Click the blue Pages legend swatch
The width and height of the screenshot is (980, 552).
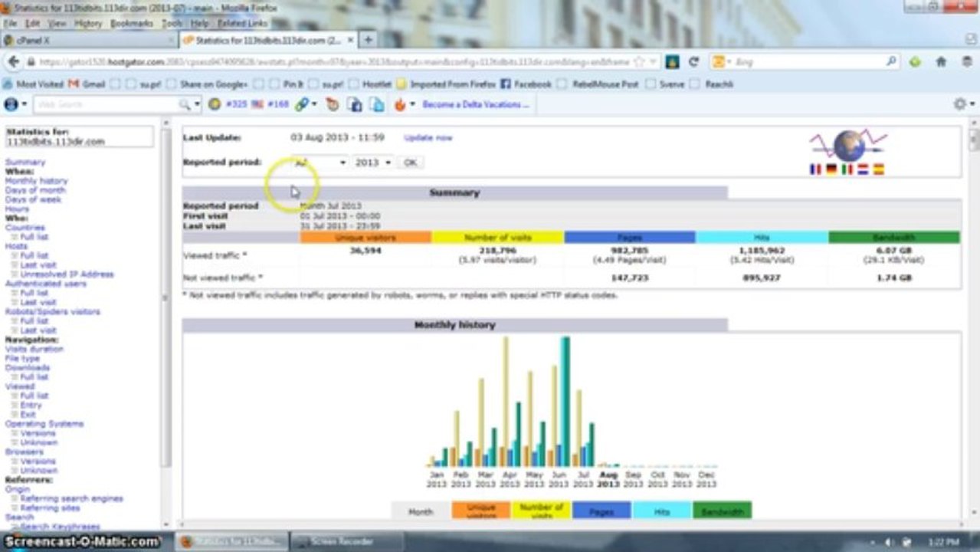(601, 511)
